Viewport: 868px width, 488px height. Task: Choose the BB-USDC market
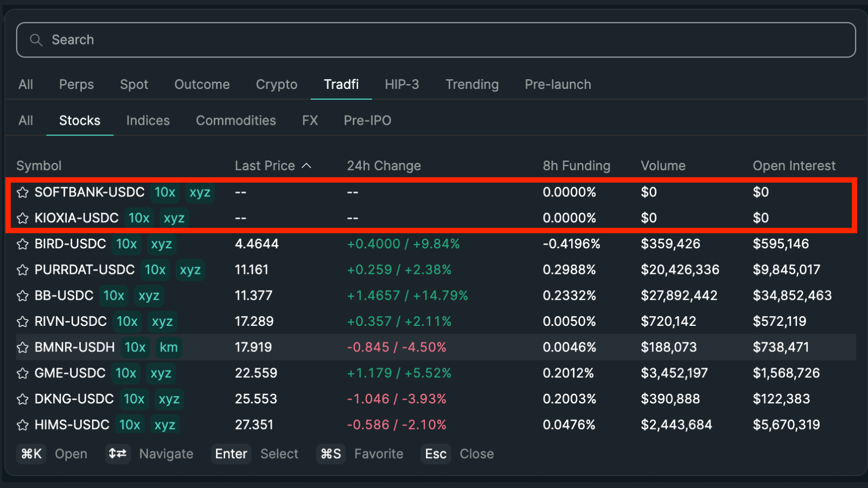[436, 296]
